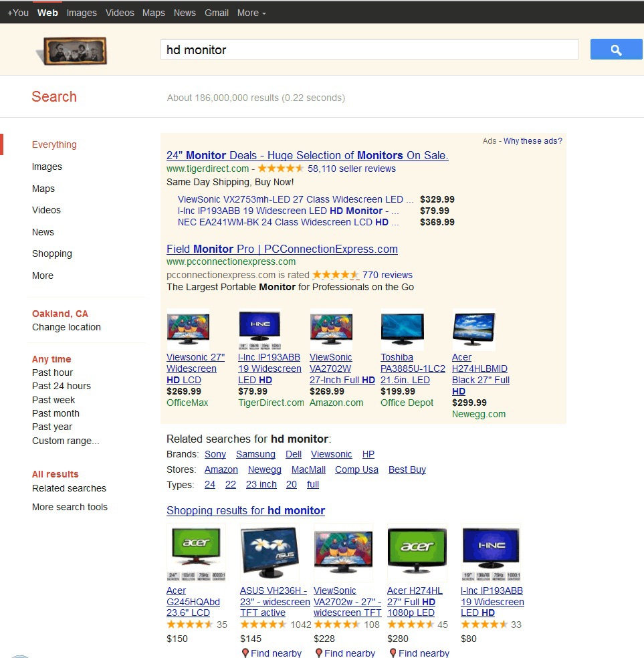
Task: Open Field Monitor Pro ad link
Action: [x=282, y=249]
